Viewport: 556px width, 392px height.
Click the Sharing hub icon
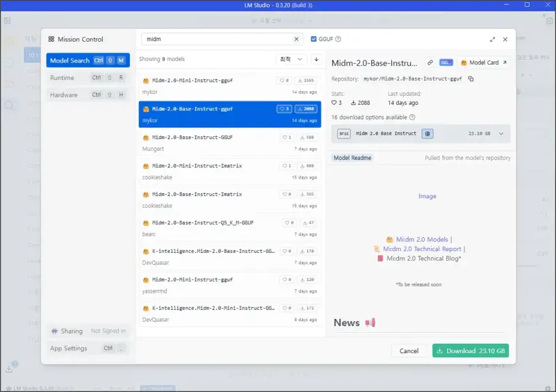pyautogui.click(x=54, y=331)
